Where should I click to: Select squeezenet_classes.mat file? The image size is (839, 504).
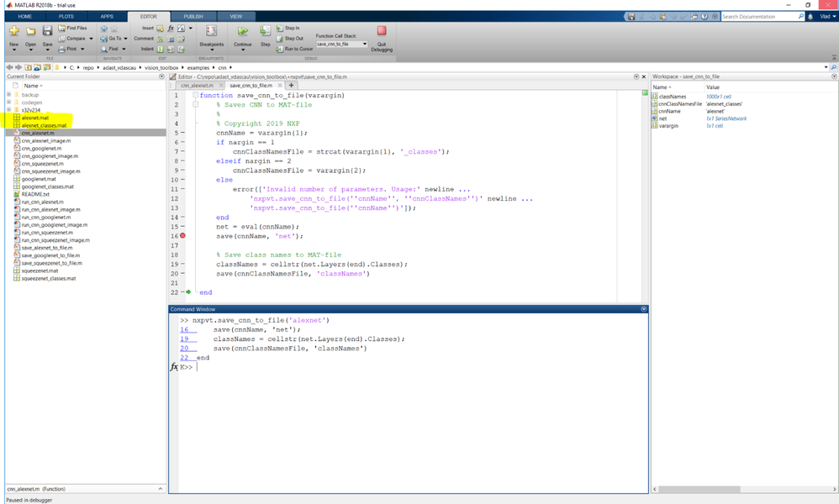pyautogui.click(x=49, y=278)
